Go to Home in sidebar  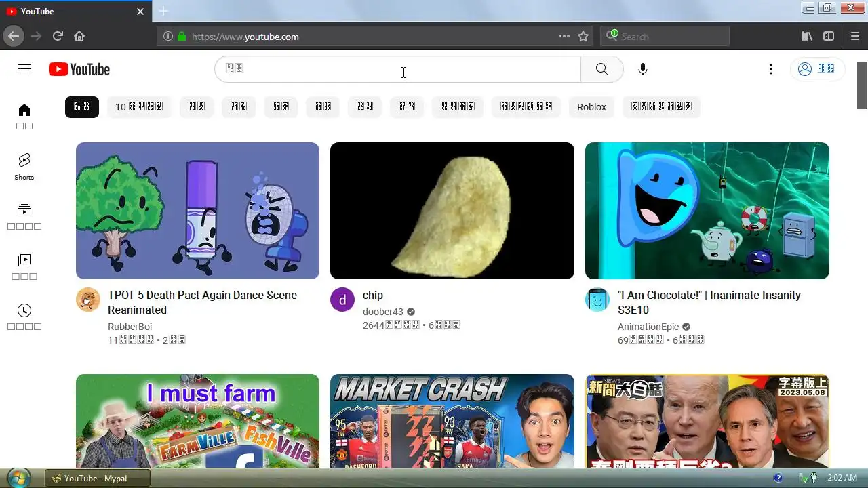(24, 116)
